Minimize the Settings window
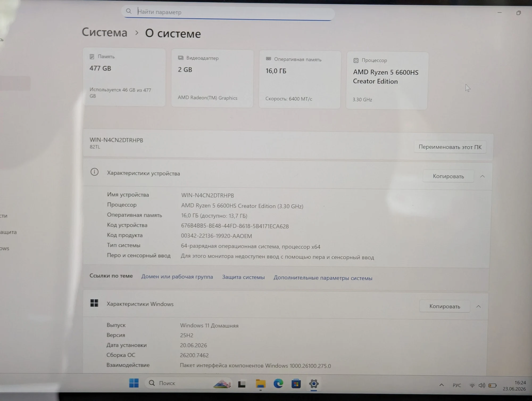Image resolution: width=532 pixels, height=401 pixels. tap(500, 13)
